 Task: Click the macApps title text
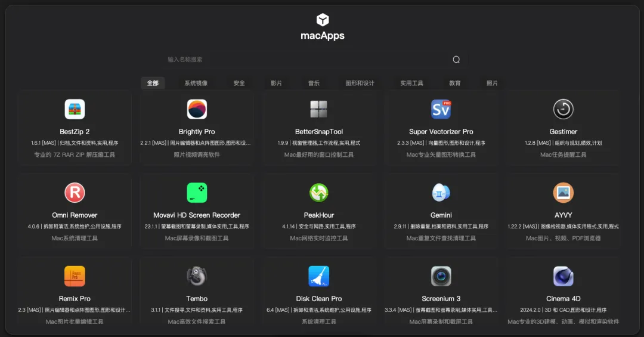[x=323, y=36]
